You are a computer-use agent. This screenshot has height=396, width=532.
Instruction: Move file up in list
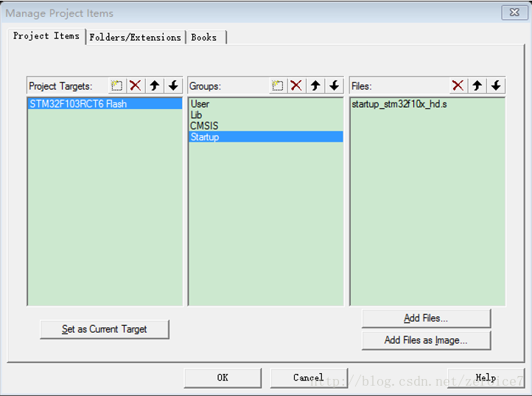coord(477,86)
